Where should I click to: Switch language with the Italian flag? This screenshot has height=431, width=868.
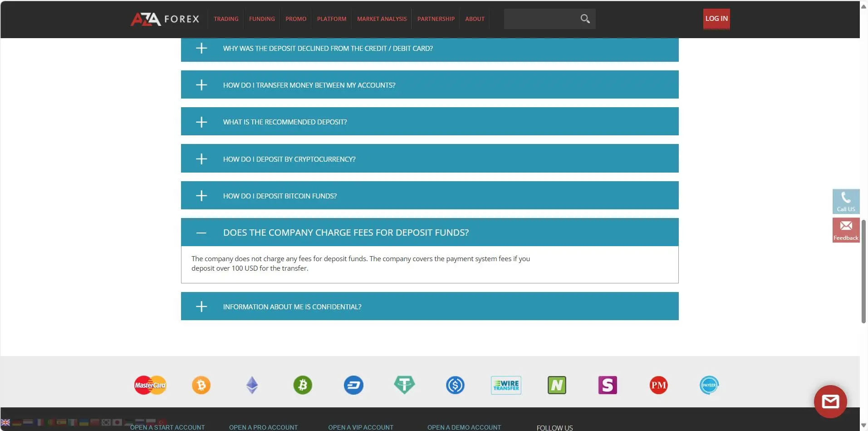[73, 422]
